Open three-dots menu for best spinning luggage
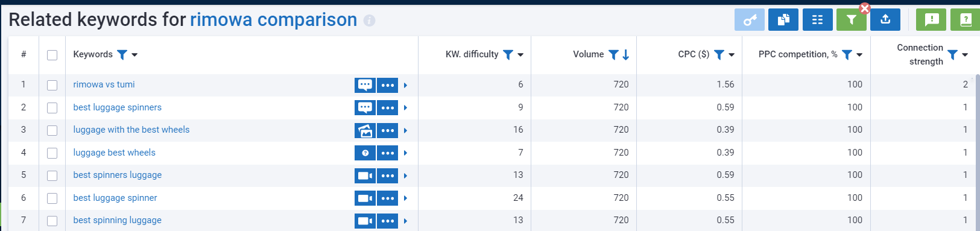Screen dimensions: 980x231 click(x=388, y=221)
